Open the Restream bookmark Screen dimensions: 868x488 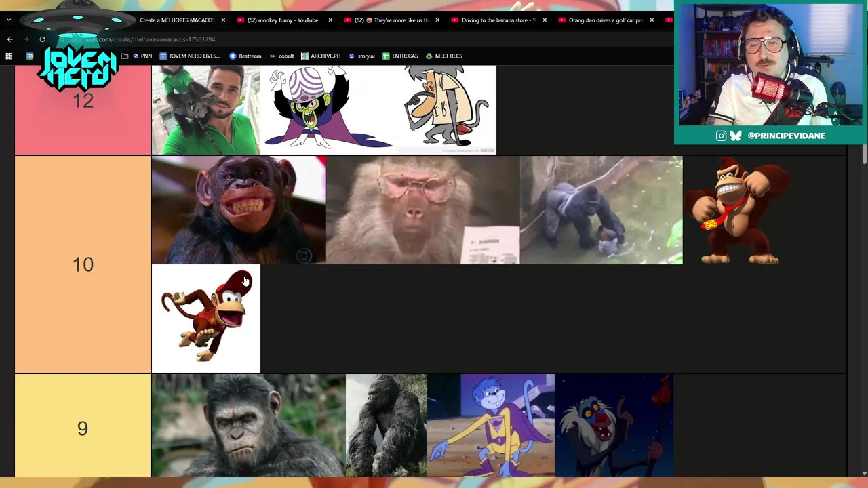[x=245, y=56]
